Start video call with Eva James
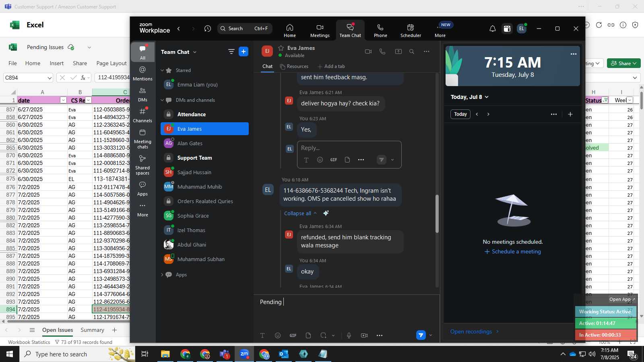 [x=368, y=51]
